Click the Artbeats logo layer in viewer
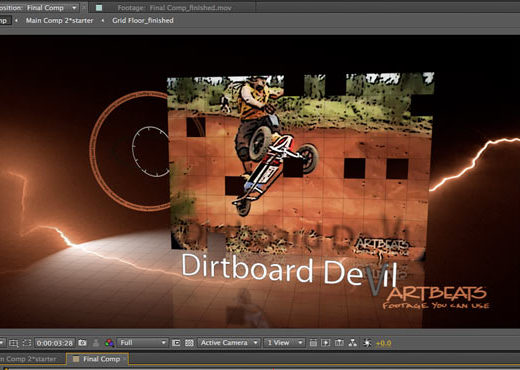The height and width of the screenshot is (370, 520). pyautogui.click(x=436, y=297)
